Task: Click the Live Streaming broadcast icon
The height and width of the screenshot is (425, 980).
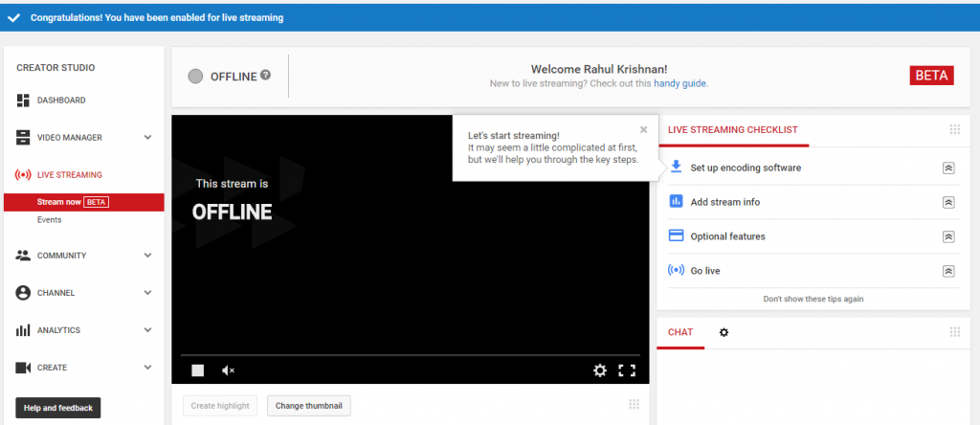Action: click(x=23, y=175)
